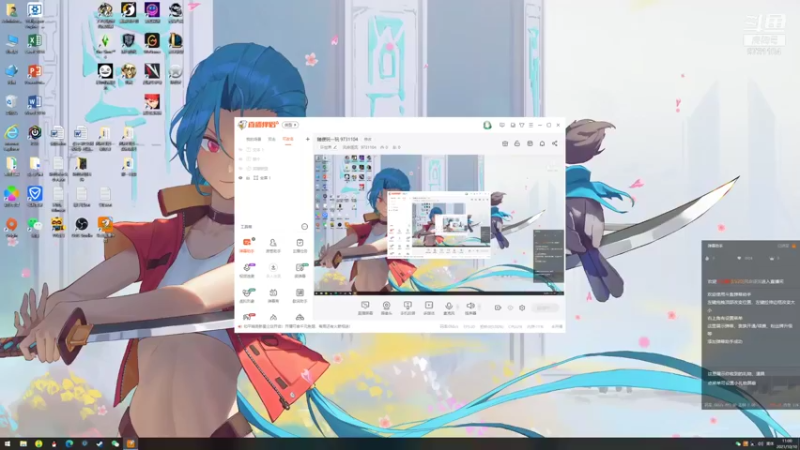This screenshot has height=450, width=800.
Task: Open hexagon settings icon beside start button
Action: tap(522, 308)
